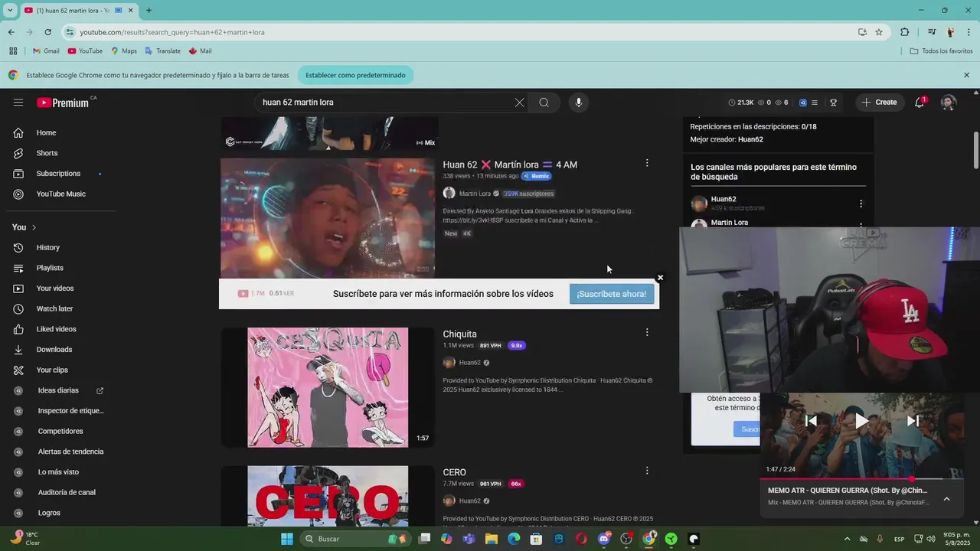Click Establecer como predeterminado button
This screenshot has height=551, width=980.
(355, 75)
